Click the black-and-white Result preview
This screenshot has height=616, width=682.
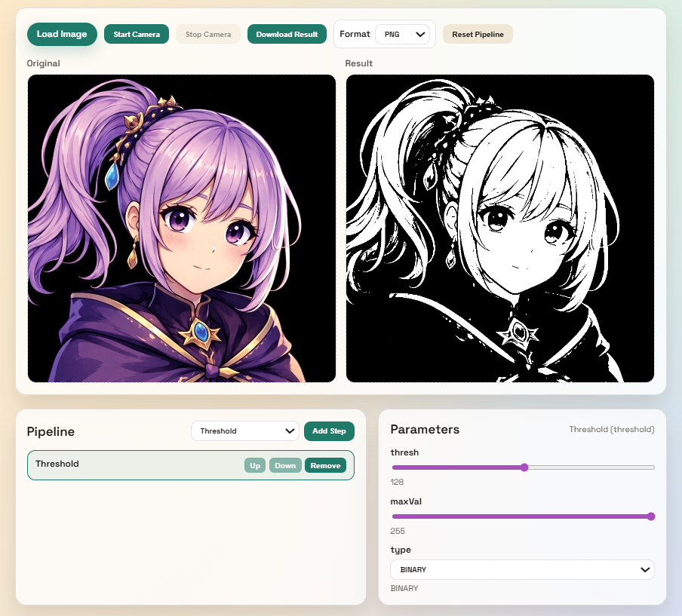click(x=499, y=228)
